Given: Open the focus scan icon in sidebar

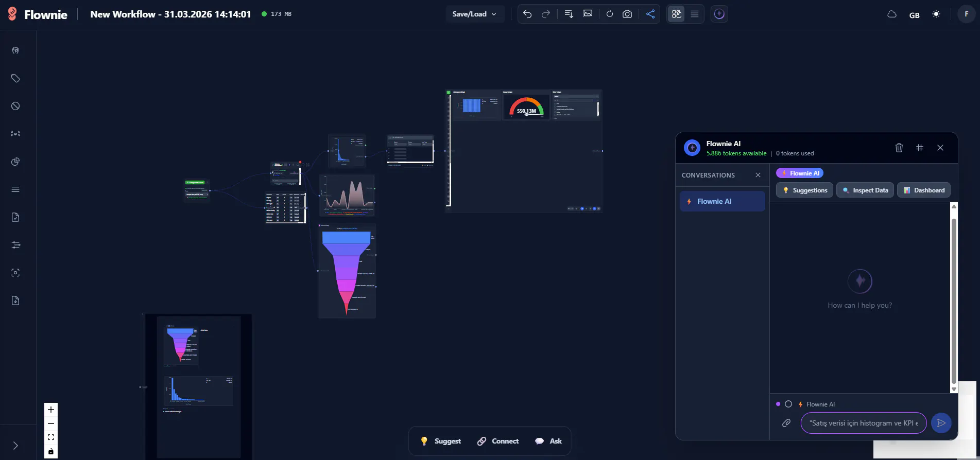Looking at the screenshot, I should pos(15,273).
